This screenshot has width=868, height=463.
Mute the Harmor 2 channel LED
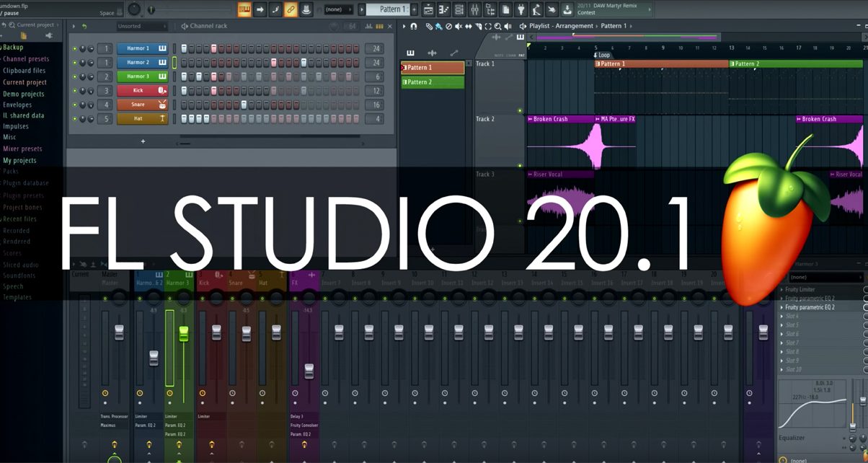[74, 63]
